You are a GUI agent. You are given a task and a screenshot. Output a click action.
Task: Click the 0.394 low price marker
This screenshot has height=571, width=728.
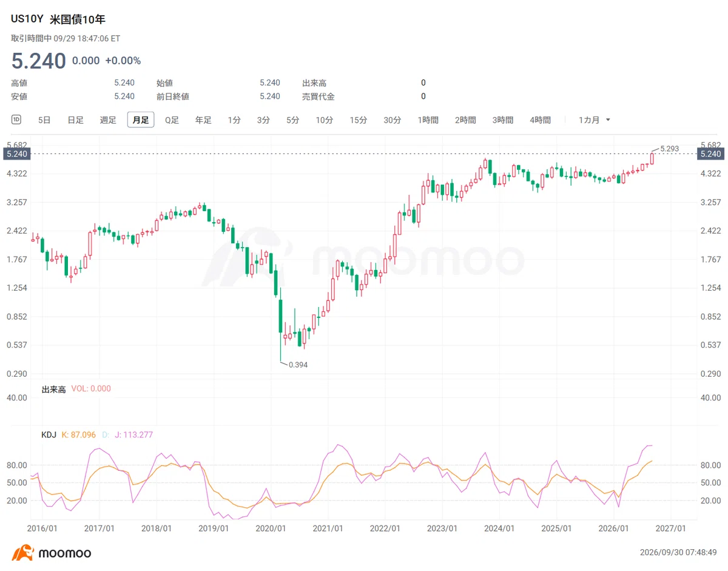click(298, 365)
